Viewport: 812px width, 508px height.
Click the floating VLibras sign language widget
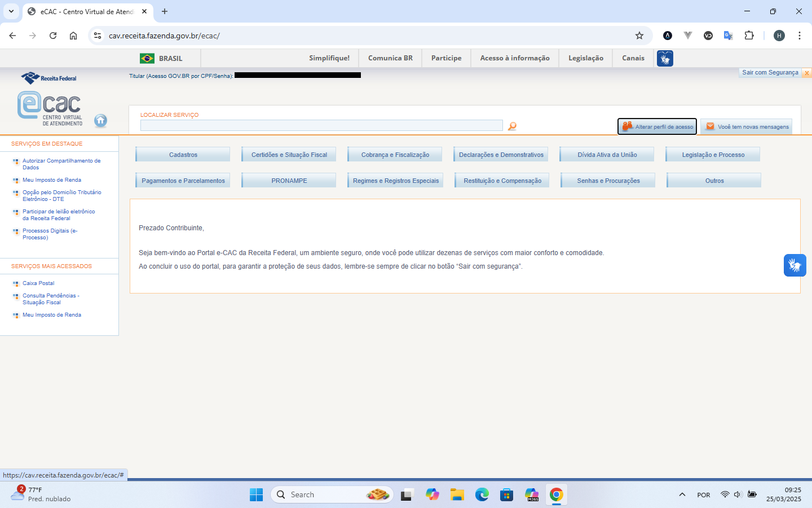[795, 265]
